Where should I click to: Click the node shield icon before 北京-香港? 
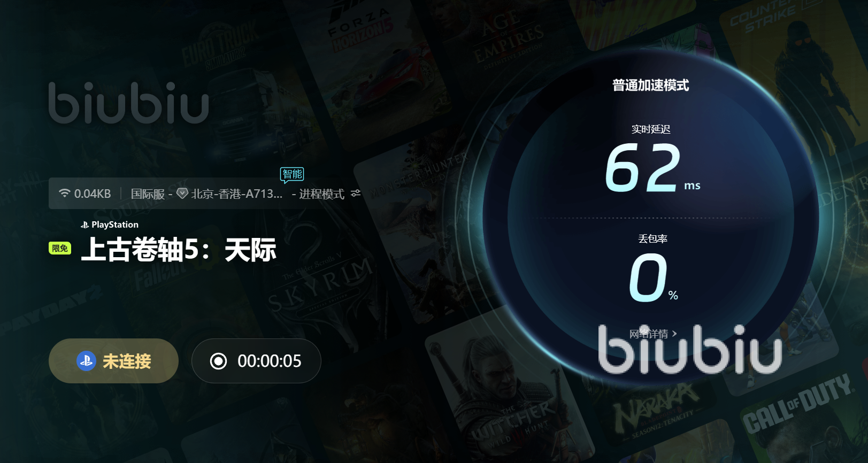[182, 194]
